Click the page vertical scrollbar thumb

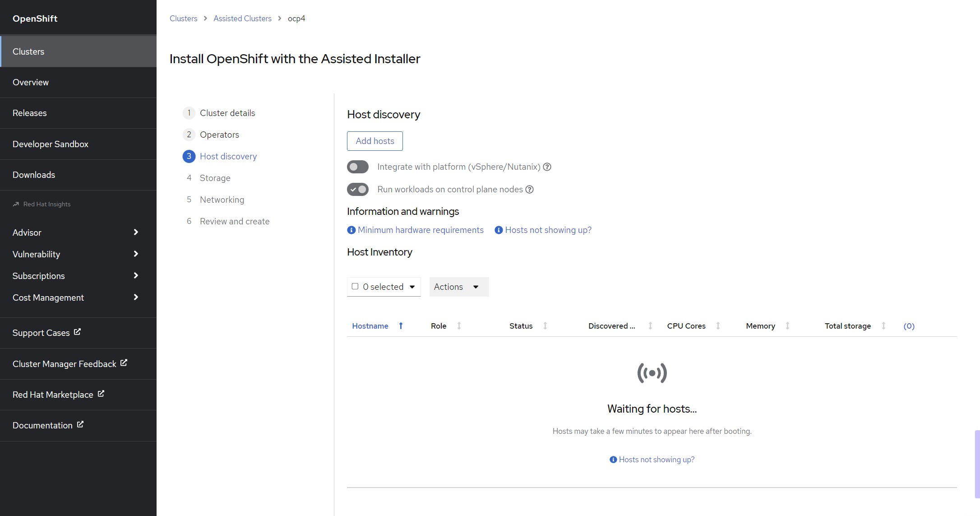(977, 464)
